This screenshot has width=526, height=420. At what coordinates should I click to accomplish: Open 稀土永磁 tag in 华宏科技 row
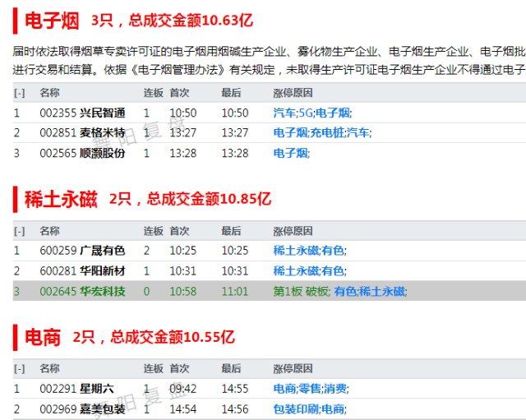[381, 291]
